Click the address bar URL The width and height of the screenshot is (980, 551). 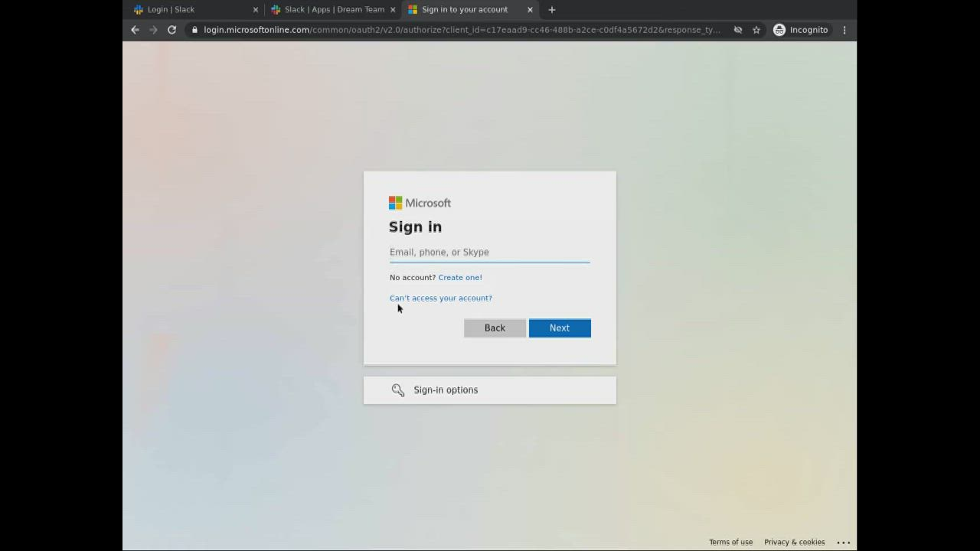coord(462,30)
